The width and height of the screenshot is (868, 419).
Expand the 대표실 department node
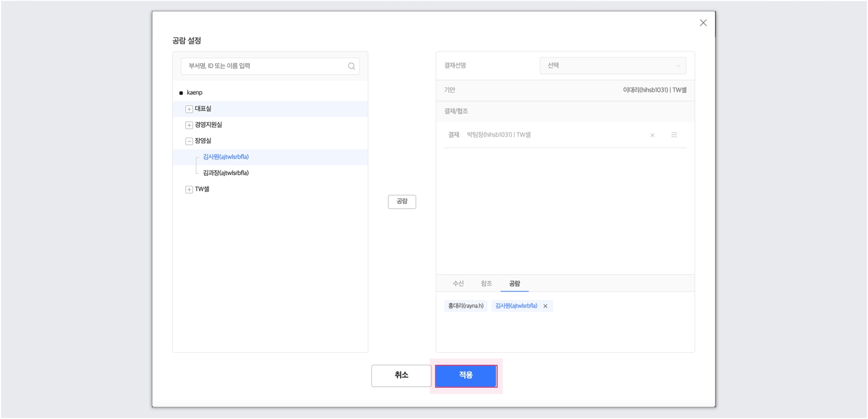tap(189, 109)
